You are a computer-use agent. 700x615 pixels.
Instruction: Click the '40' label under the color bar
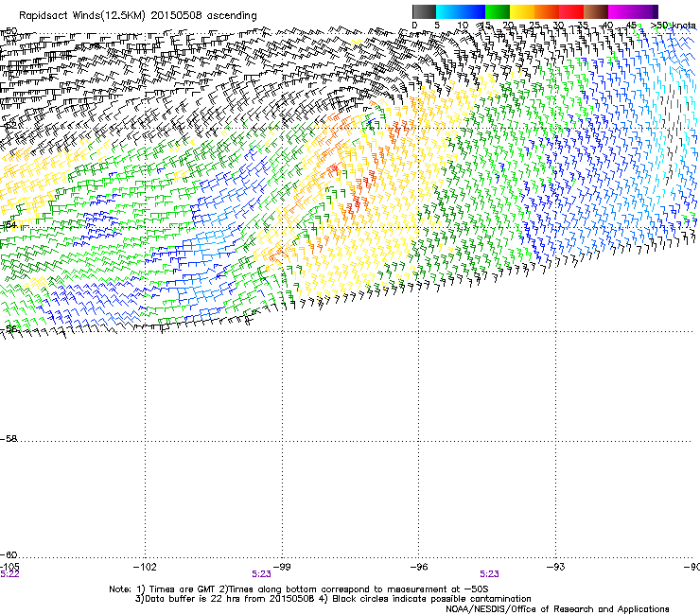(607, 26)
